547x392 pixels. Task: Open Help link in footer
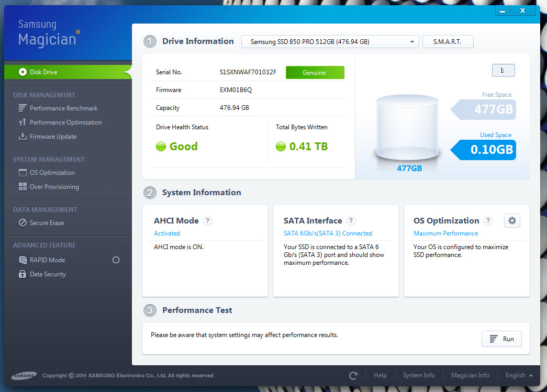point(380,375)
